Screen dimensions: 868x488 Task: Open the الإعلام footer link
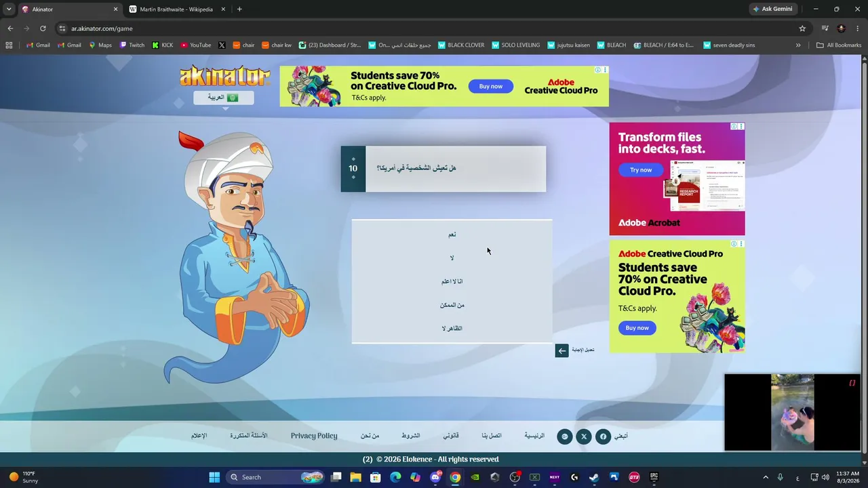coord(199,436)
